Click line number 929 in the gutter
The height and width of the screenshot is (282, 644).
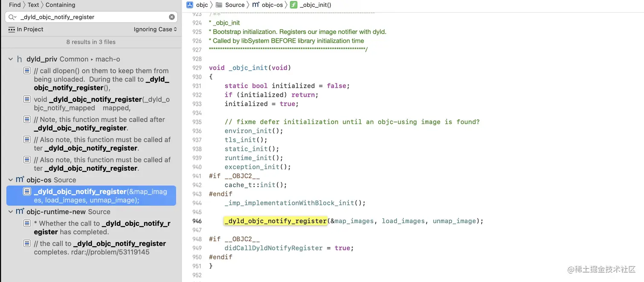click(197, 68)
